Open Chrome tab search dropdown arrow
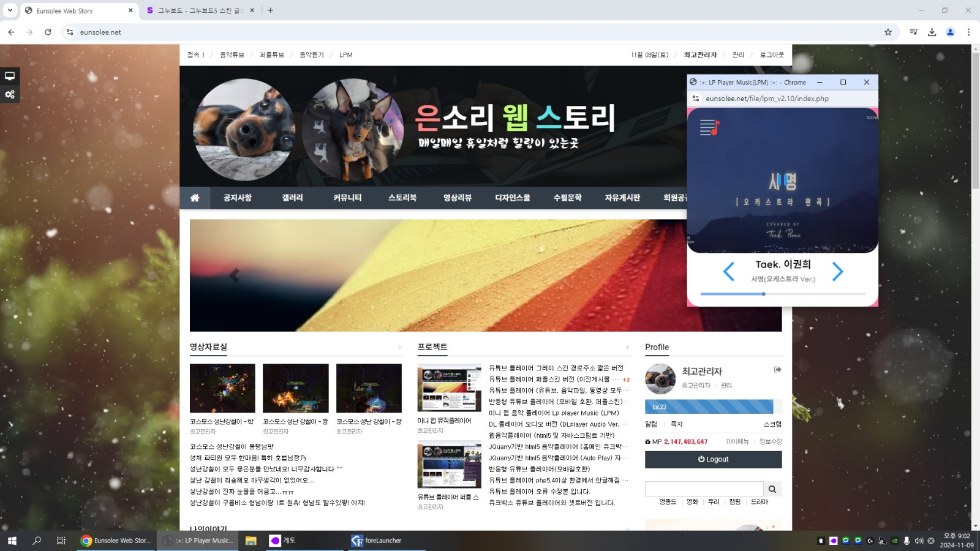Screen dimensions: 980x551 point(10,10)
